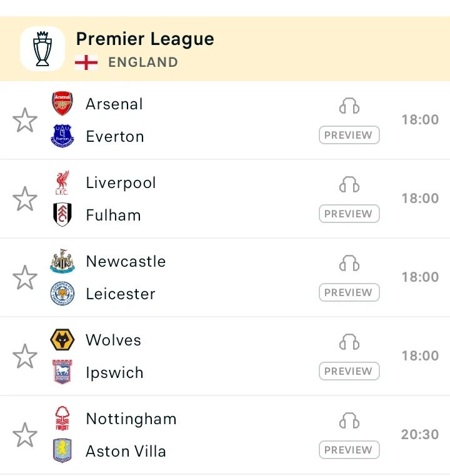This screenshot has height=476, width=450.
Task: Open audio commentary for Arsenal vs Everton
Action: pos(349,106)
